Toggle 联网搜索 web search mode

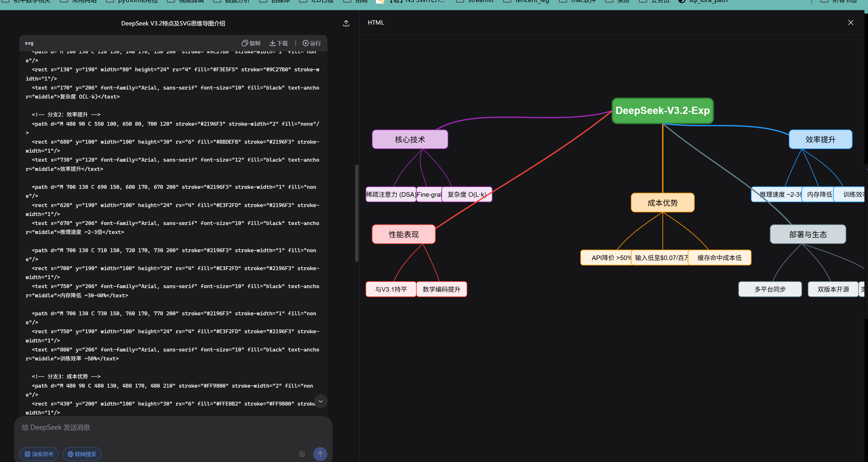tap(82, 454)
